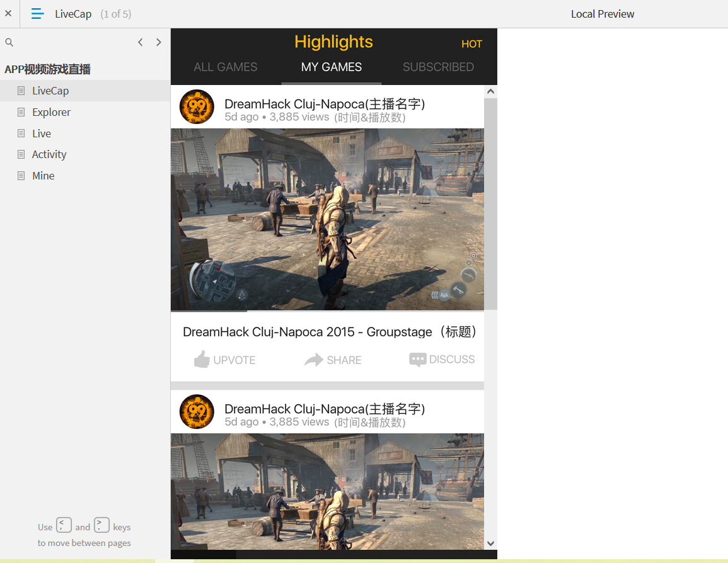728x563 pixels.
Task: Click the (1 of 5) page counter
Action: (x=116, y=14)
